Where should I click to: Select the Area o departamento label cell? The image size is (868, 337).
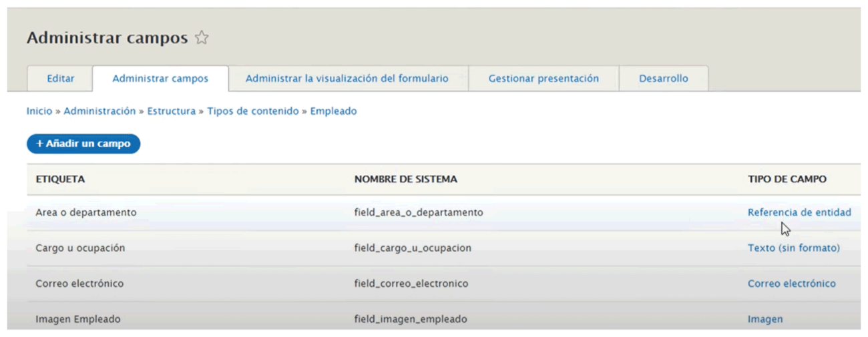click(x=86, y=213)
